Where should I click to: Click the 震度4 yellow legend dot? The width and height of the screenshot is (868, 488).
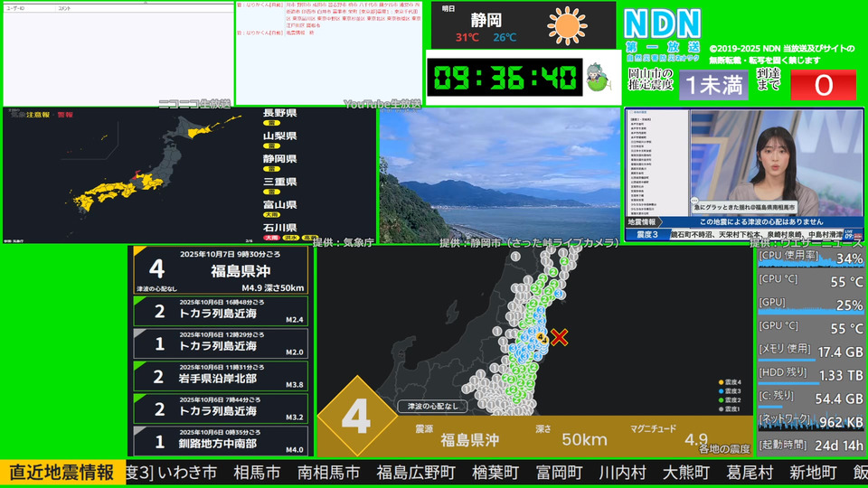point(721,382)
